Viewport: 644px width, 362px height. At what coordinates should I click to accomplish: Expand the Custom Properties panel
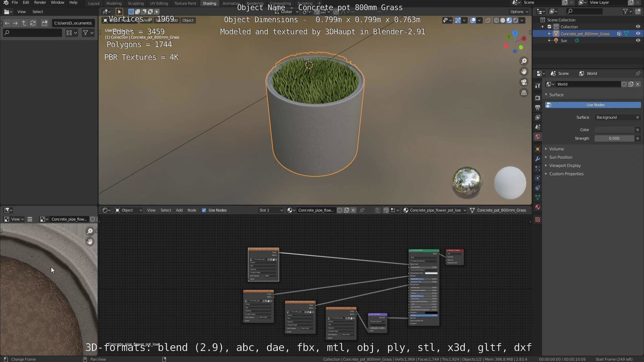(546, 174)
